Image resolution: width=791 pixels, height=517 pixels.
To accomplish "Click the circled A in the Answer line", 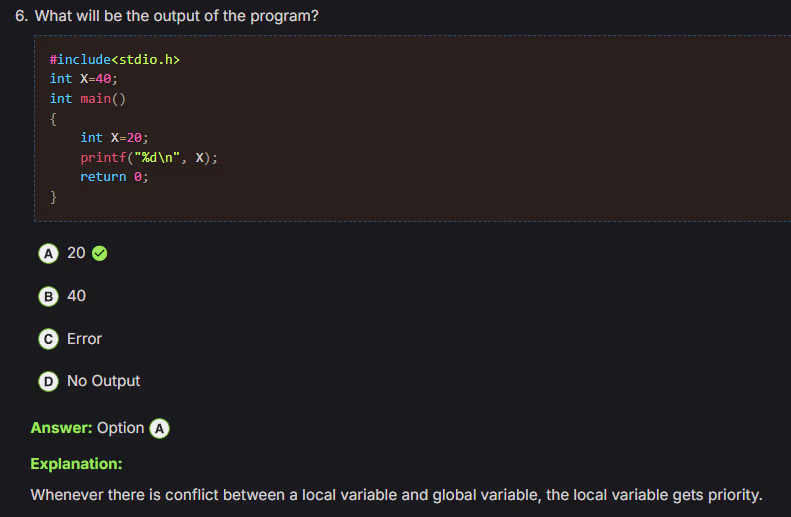I will [160, 428].
